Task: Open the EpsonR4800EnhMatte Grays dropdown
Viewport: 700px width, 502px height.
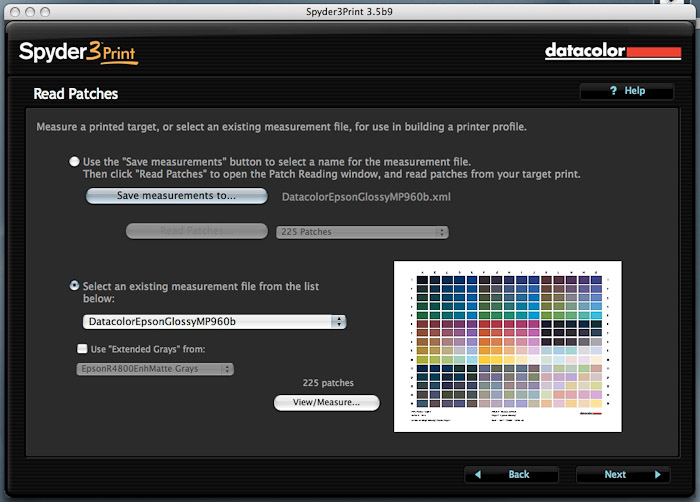Action: point(155,369)
